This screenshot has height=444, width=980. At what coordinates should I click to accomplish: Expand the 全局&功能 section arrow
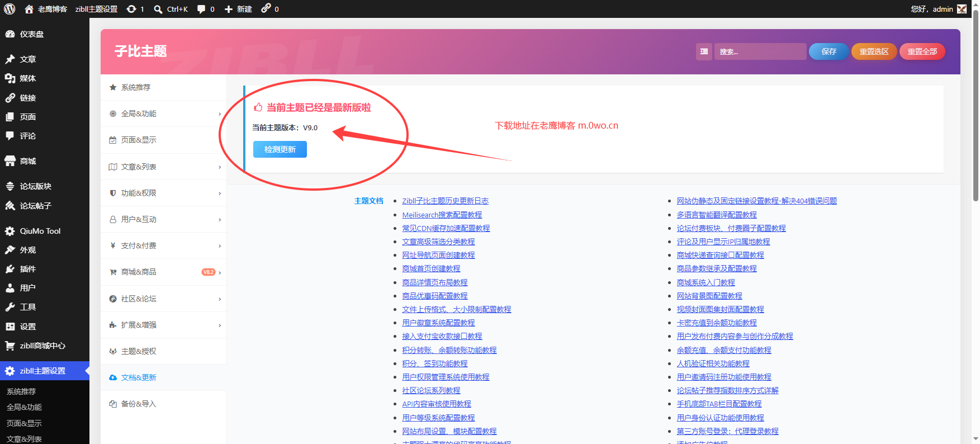pos(220,114)
